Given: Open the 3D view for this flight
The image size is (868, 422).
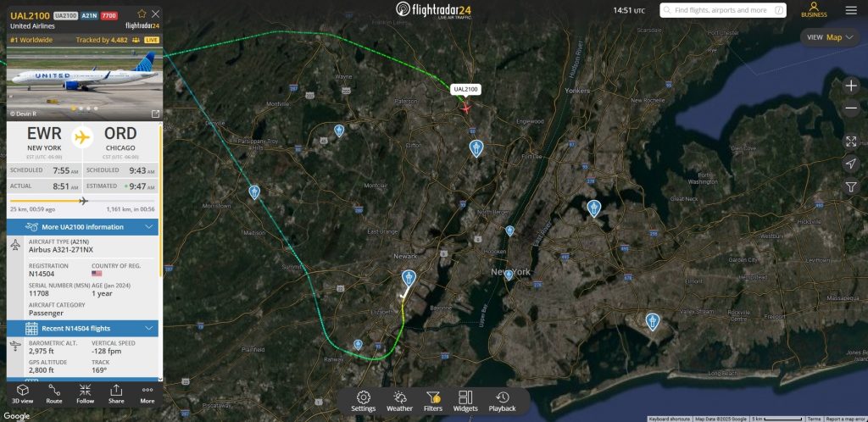Looking at the screenshot, I should 22,394.
